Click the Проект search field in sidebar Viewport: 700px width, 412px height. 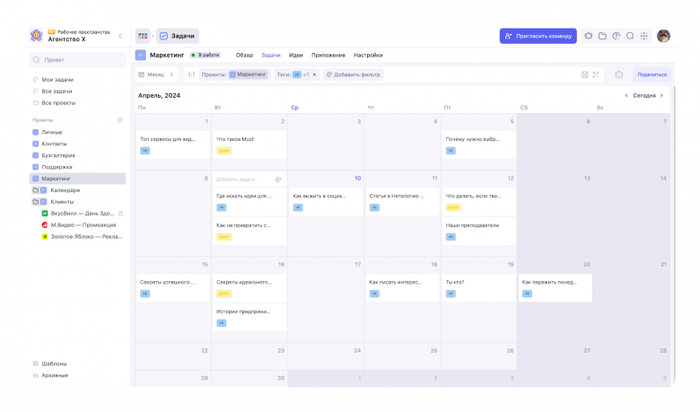coord(78,60)
